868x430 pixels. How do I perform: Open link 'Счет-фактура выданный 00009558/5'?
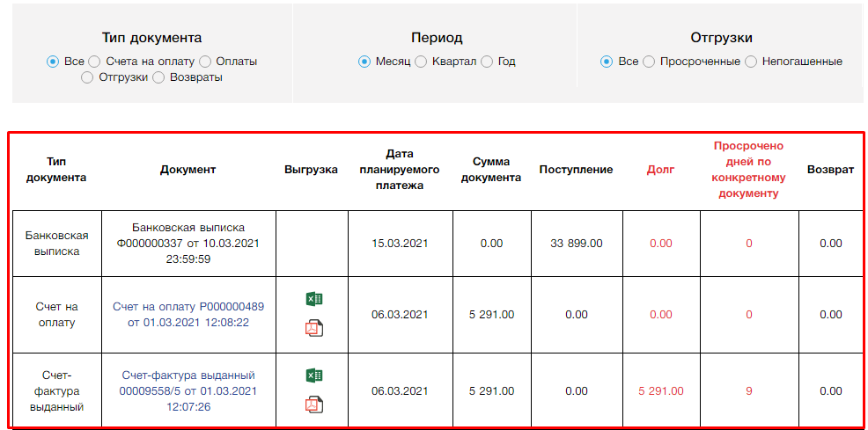click(x=188, y=390)
